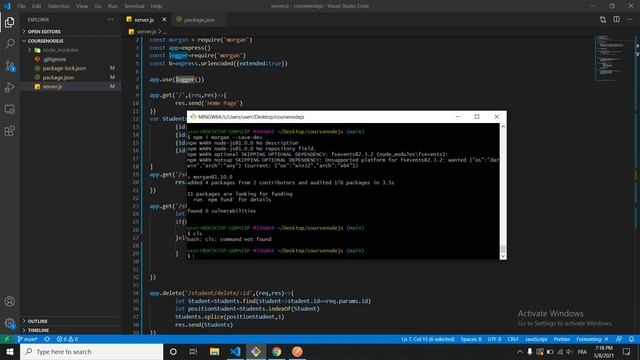Open the Accounts icon in activity bar

[x=10, y=302]
